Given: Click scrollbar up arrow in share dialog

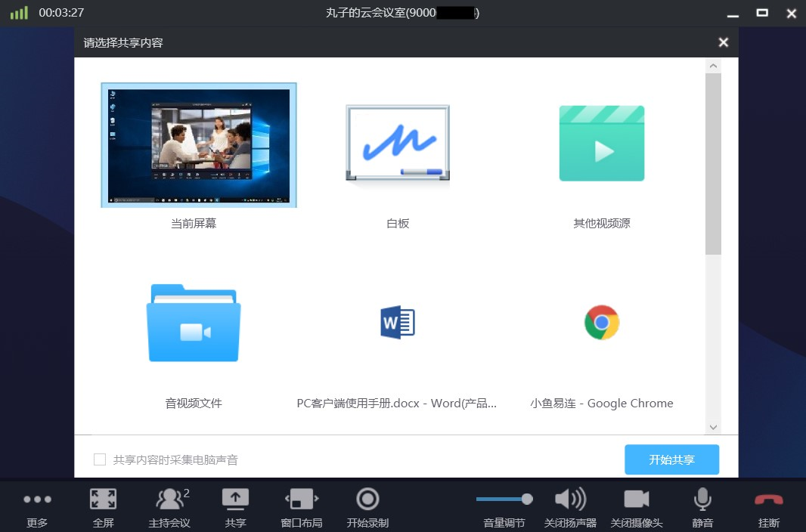Looking at the screenshot, I should tap(713, 66).
